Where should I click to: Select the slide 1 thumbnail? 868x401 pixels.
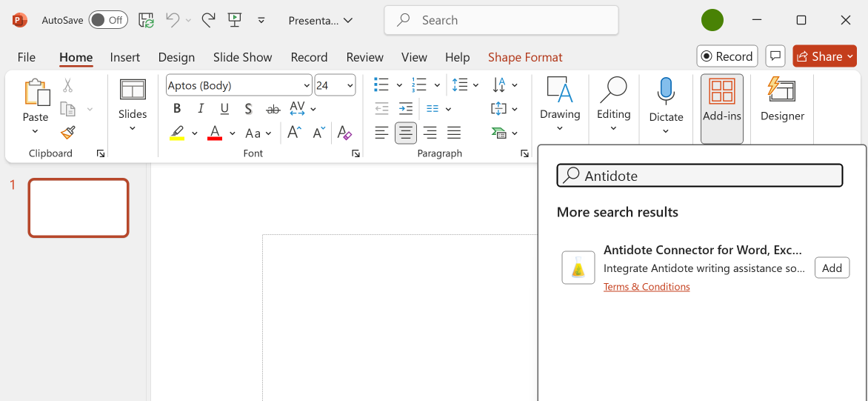pyautogui.click(x=79, y=208)
